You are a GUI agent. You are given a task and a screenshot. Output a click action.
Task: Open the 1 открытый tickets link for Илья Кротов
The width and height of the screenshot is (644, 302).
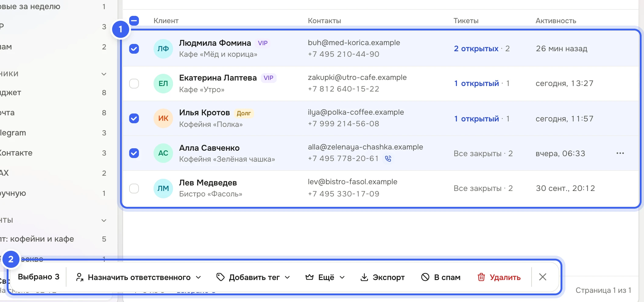click(476, 119)
